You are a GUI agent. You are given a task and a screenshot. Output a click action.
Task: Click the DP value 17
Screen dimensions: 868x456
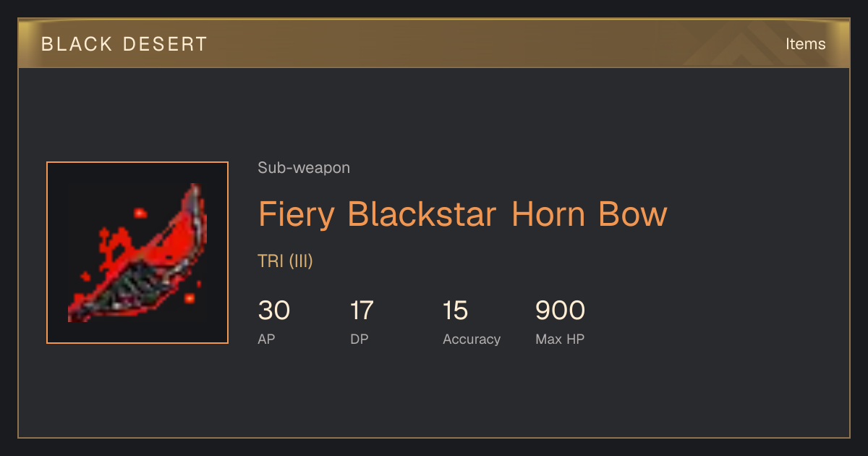pos(362,311)
